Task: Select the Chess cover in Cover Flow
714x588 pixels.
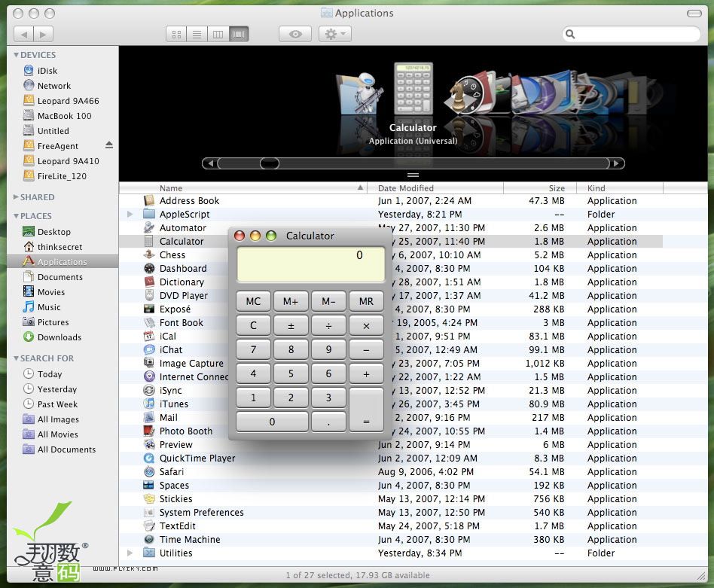Action: tap(457, 96)
